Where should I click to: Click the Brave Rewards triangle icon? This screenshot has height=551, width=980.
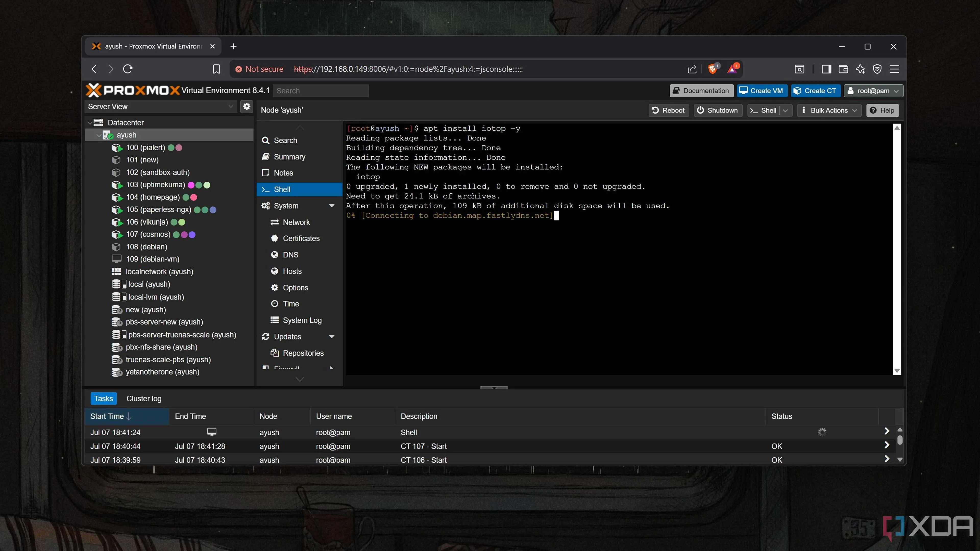pos(732,69)
